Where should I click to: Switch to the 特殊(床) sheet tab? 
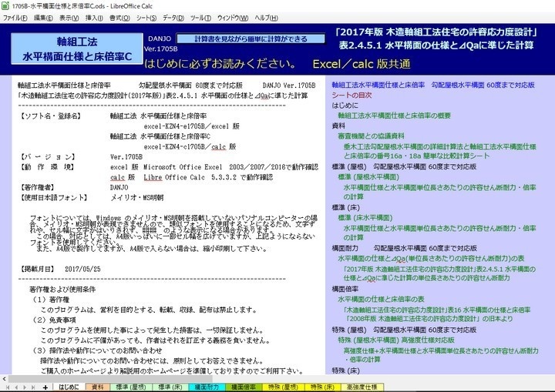pyautogui.click(x=322, y=387)
